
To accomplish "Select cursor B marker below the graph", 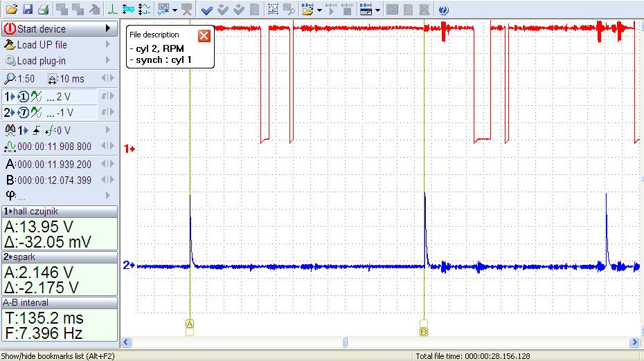I will (x=424, y=332).
